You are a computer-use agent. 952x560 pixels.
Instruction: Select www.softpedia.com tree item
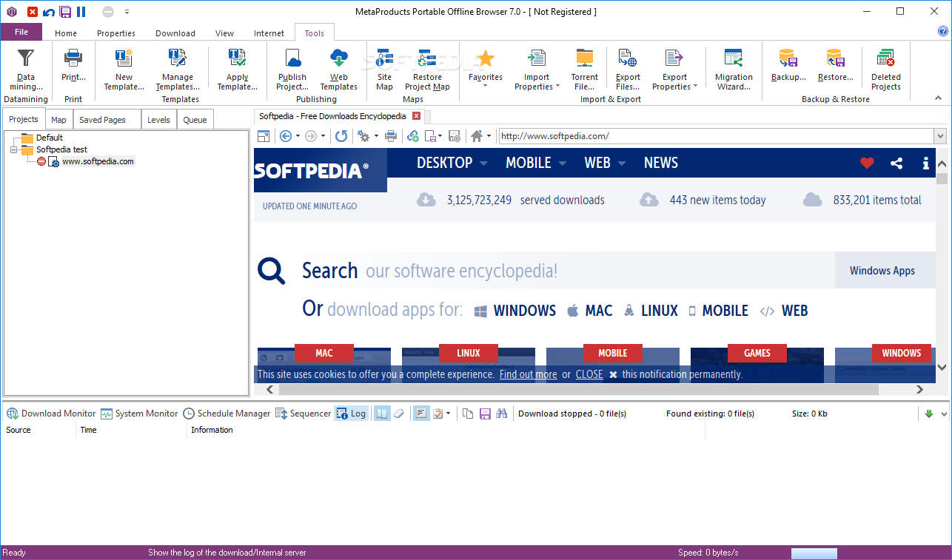click(x=98, y=161)
